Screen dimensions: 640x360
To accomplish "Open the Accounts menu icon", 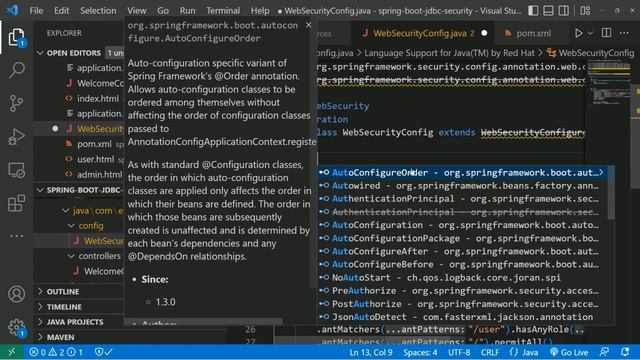I will (16, 294).
